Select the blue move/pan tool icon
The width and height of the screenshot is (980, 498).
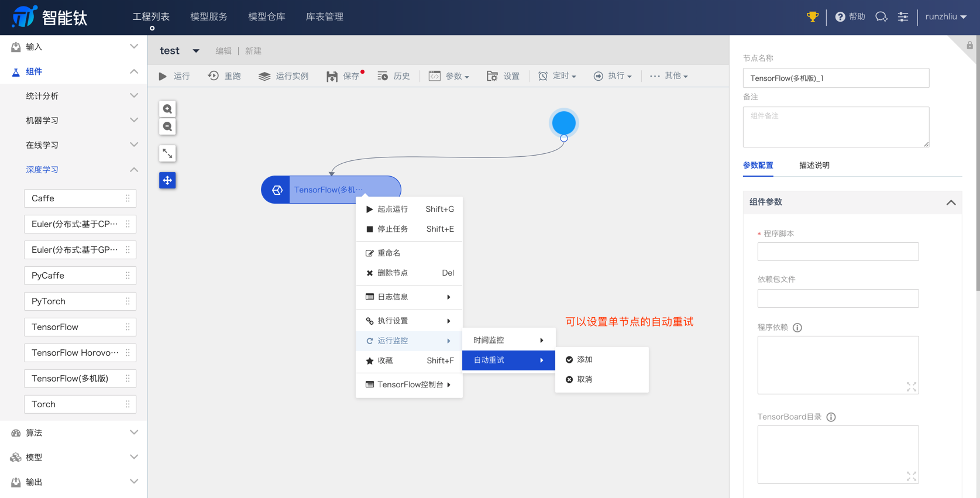coord(167,180)
